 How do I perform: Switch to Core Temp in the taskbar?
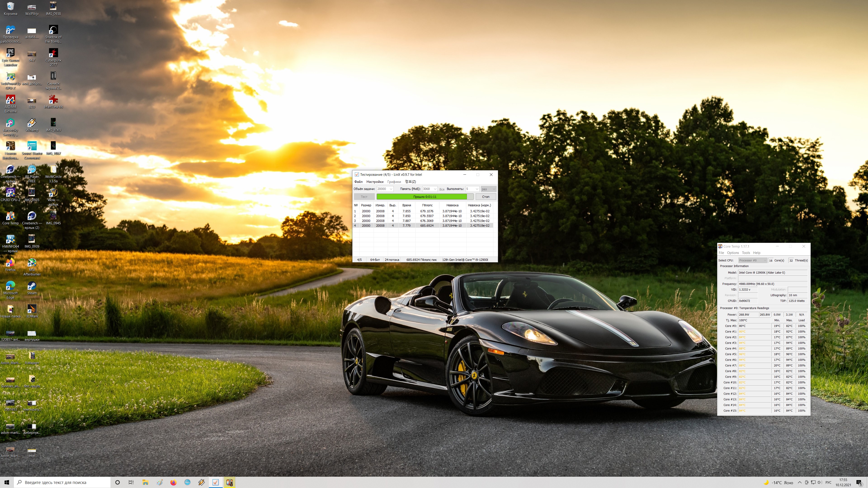pos(229,482)
